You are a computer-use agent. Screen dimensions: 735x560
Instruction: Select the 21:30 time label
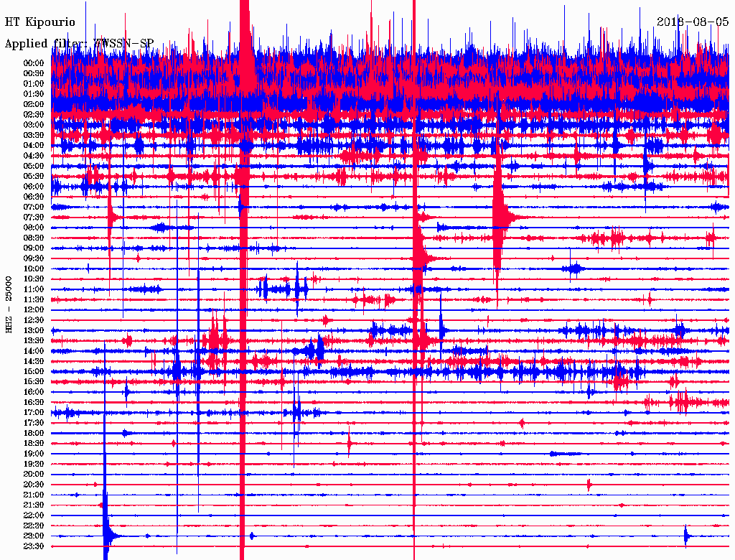(34, 505)
